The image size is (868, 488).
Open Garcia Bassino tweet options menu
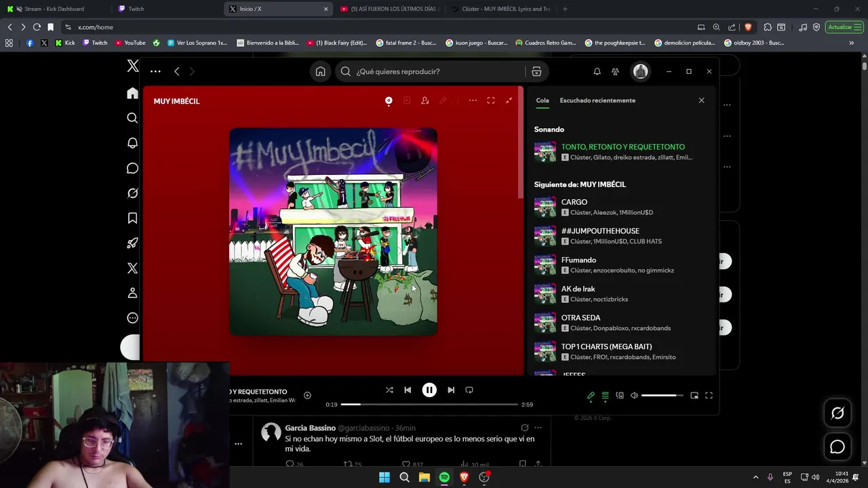tap(538, 428)
